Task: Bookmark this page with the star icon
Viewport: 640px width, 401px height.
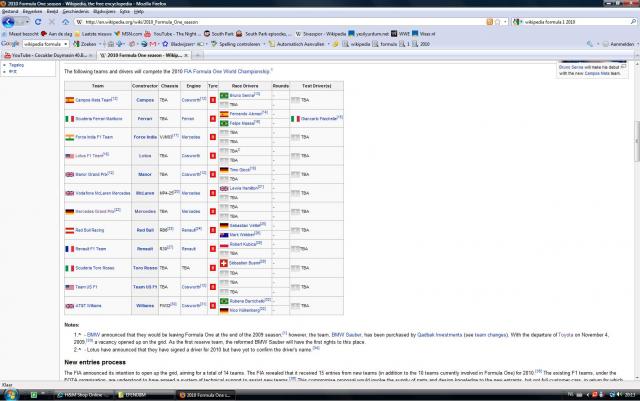Action: [x=498, y=22]
